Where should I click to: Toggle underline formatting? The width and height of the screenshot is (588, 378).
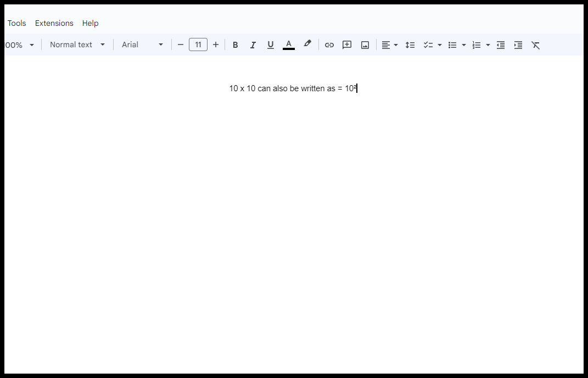click(270, 45)
